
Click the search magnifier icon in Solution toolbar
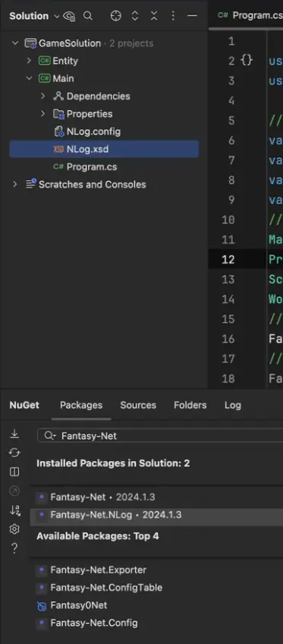tap(88, 16)
